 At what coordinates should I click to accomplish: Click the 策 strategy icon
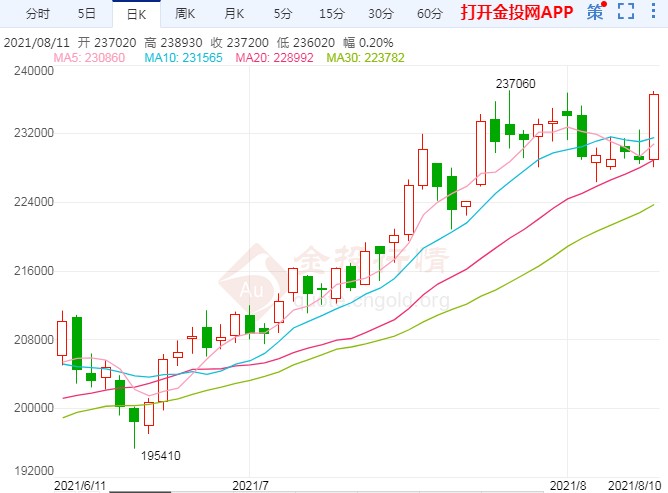(x=596, y=12)
